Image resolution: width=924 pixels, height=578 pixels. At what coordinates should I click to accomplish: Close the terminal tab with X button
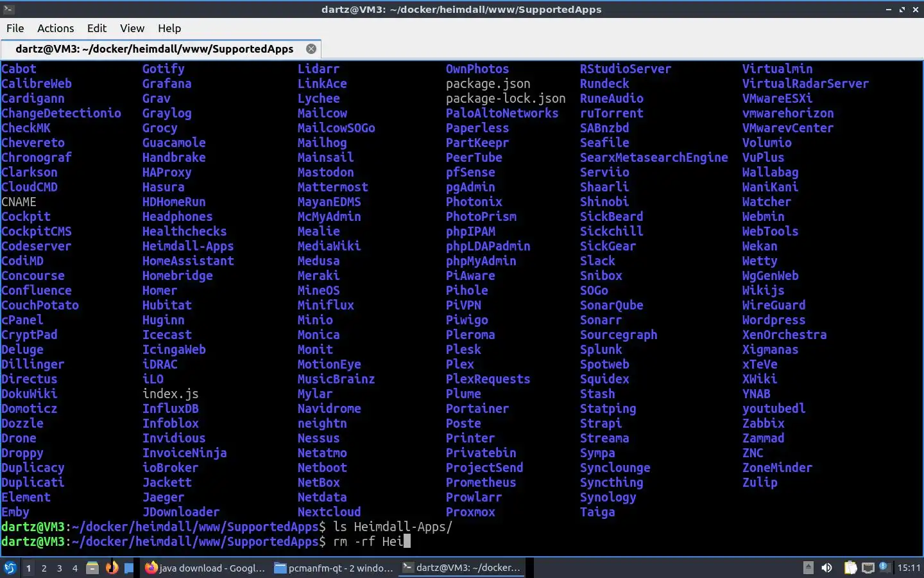pyautogui.click(x=311, y=49)
